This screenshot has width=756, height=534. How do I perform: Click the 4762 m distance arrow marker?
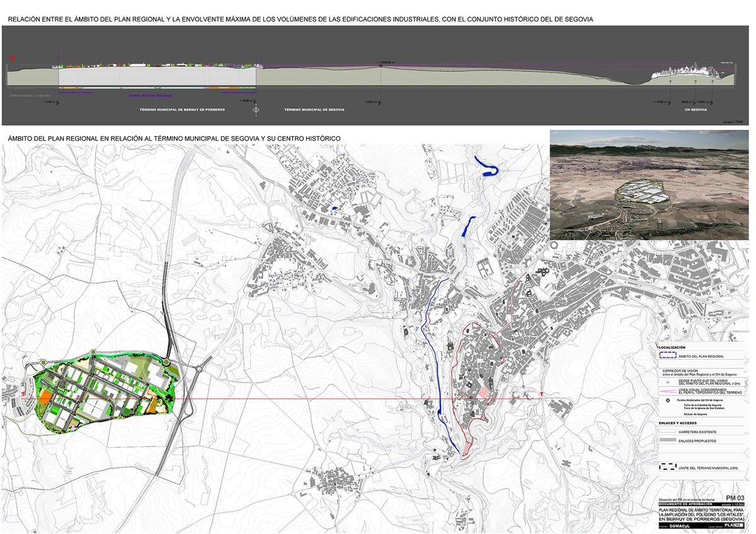point(670,101)
